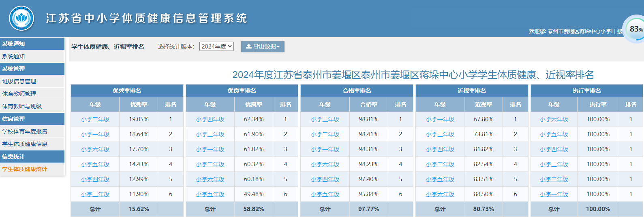Click the 导出数据 export button

point(263,47)
